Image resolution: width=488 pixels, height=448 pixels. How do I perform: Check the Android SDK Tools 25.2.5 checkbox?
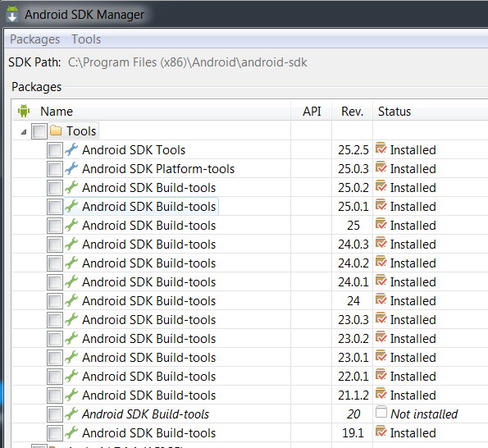55,150
